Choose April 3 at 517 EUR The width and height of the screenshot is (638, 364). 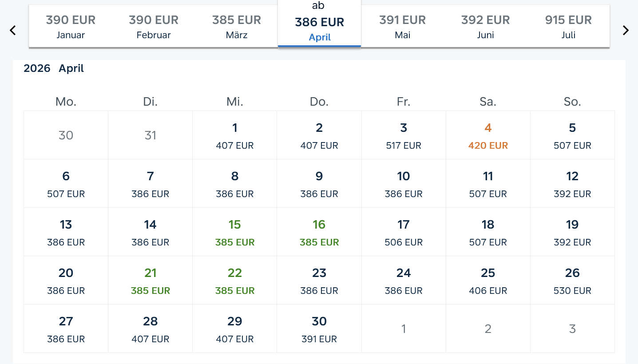click(x=404, y=135)
